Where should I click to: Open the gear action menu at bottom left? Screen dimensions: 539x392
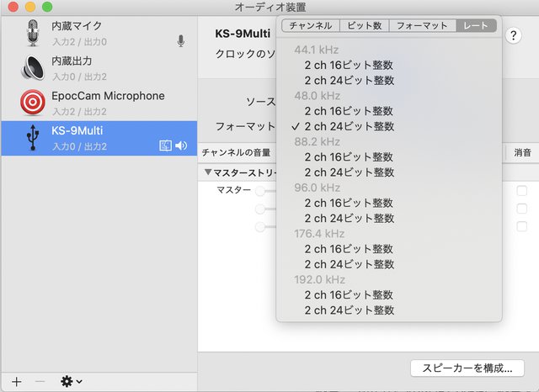pos(71,381)
